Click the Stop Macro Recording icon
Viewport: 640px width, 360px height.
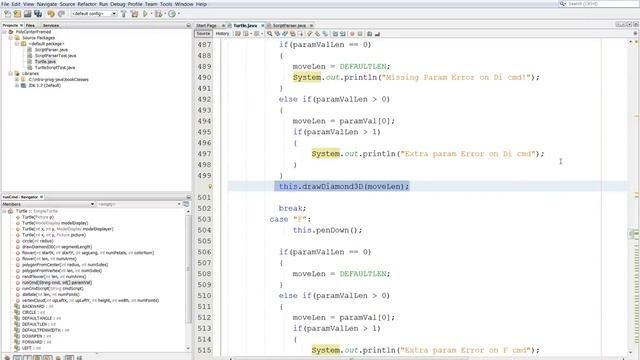point(360,34)
